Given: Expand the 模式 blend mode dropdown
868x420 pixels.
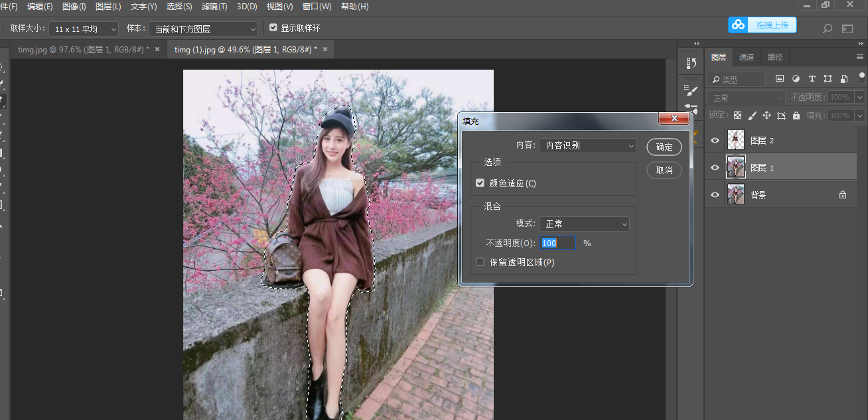Looking at the screenshot, I should pyautogui.click(x=583, y=224).
